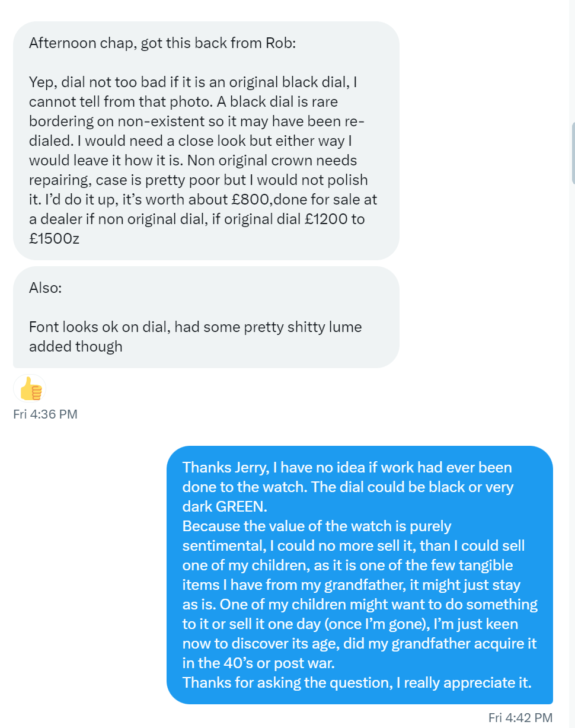Click the "Fri 4:42 PM" timestamp
Viewport: 575px width, 728px height.
(520, 717)
